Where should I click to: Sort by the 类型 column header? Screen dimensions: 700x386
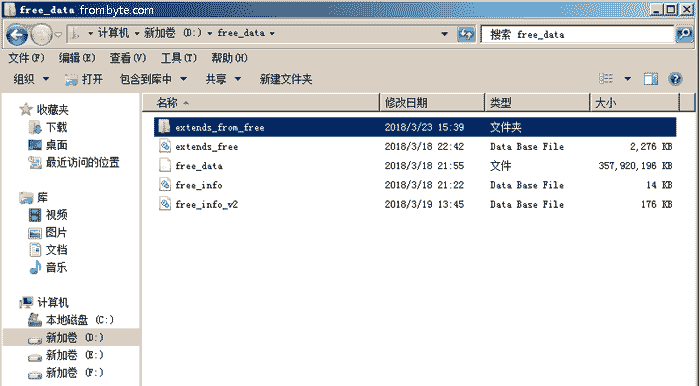coord(538,103)
